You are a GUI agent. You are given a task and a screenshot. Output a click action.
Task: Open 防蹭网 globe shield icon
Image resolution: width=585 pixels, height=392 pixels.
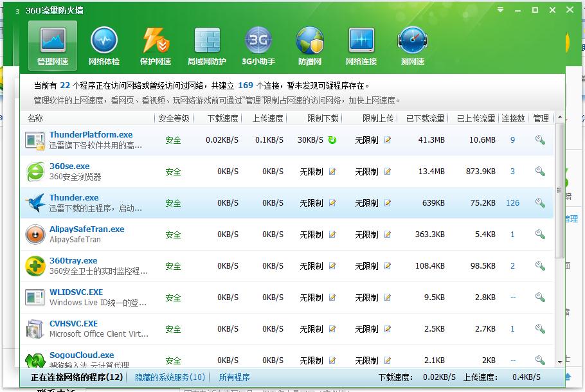(310, 46)
